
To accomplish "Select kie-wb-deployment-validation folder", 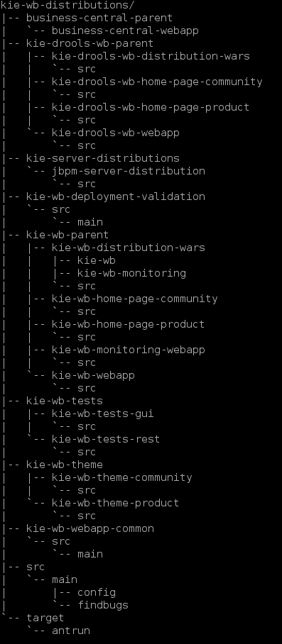I will 116,196.
